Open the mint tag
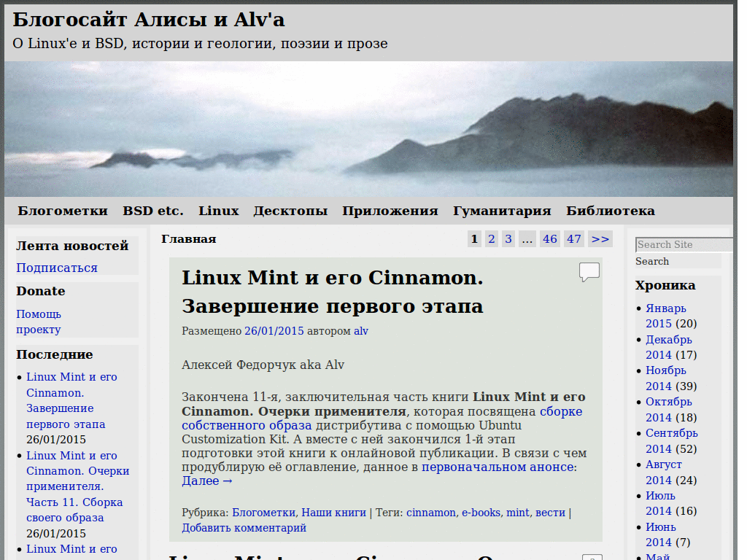 518,513
